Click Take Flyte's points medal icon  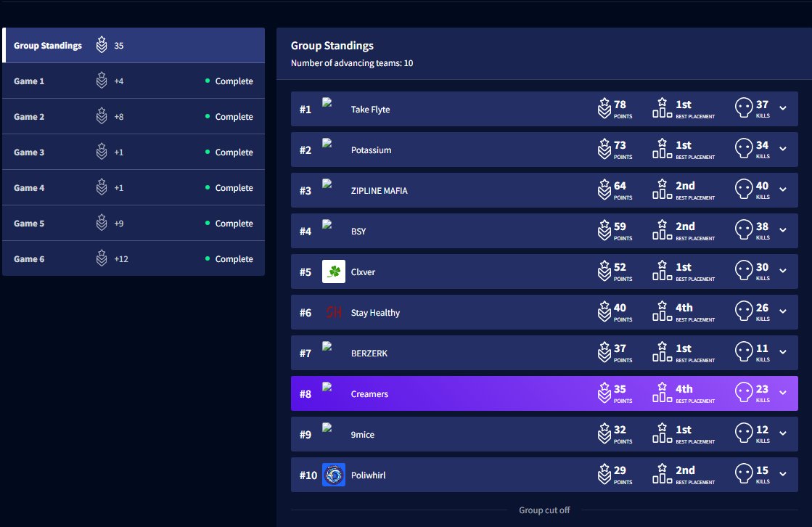point(604,108)
